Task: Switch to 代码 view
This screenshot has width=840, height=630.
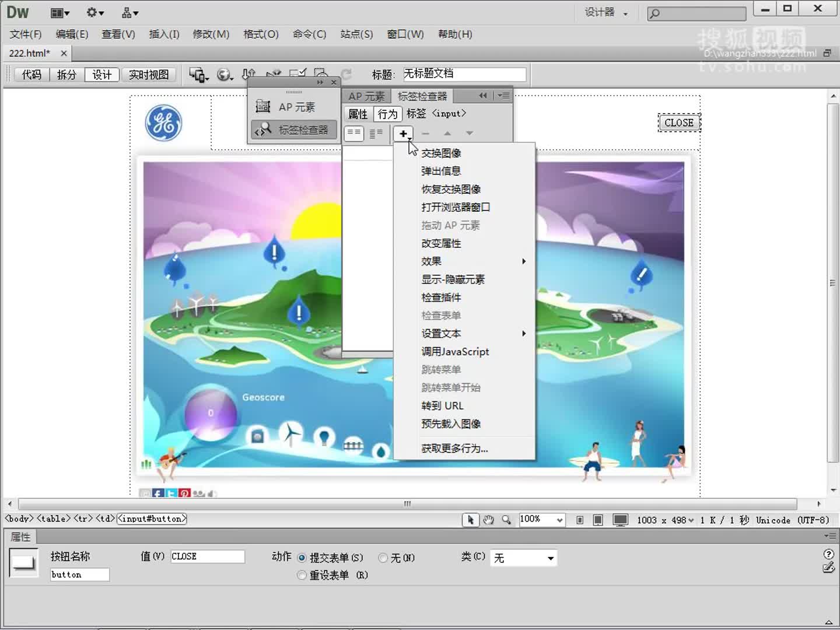Action: (32, 75)
